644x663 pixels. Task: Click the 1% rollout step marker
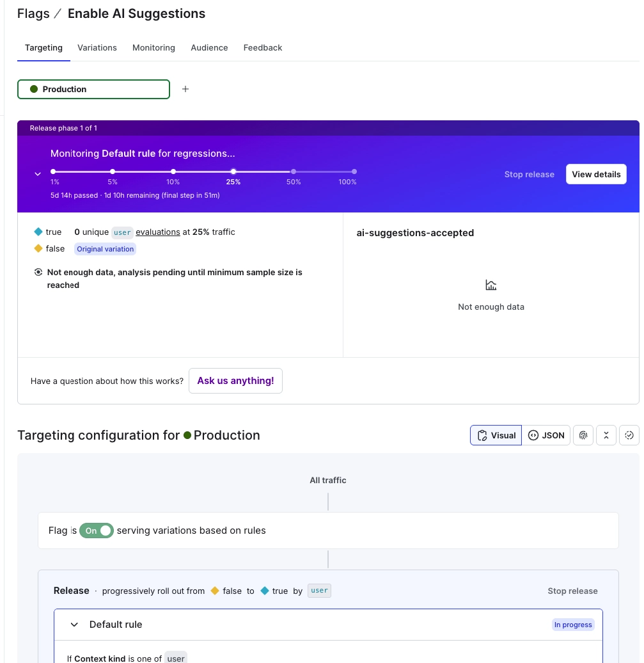[x=53, y=172]
